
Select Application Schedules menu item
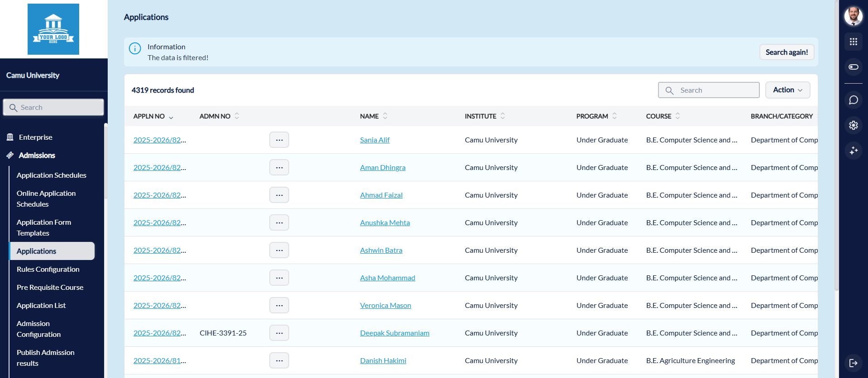51,175
